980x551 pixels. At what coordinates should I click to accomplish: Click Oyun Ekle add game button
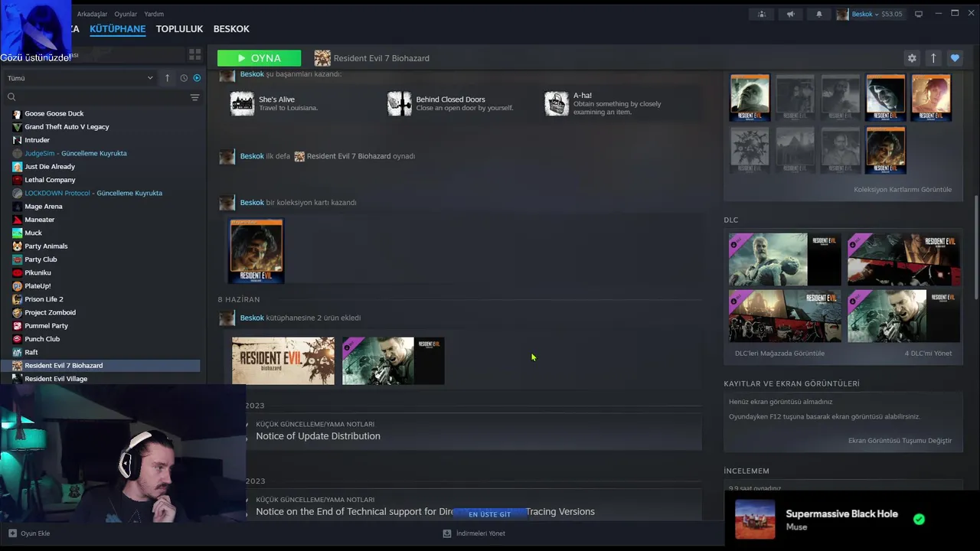(29, 533)
